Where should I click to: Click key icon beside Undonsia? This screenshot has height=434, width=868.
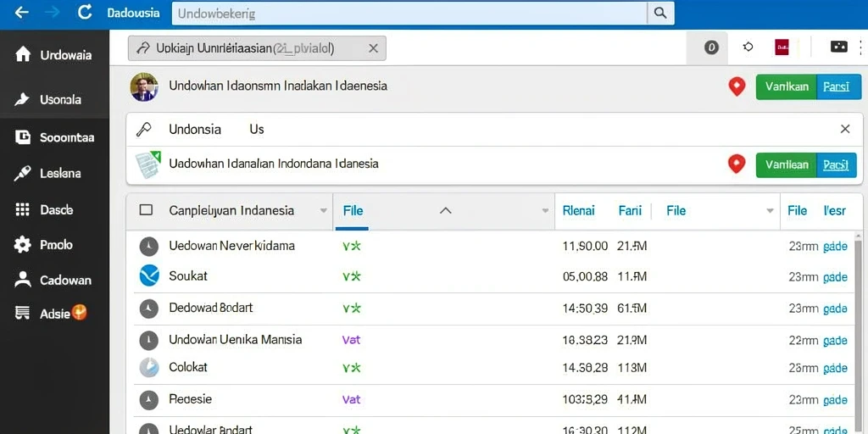(x=143, y=130)
